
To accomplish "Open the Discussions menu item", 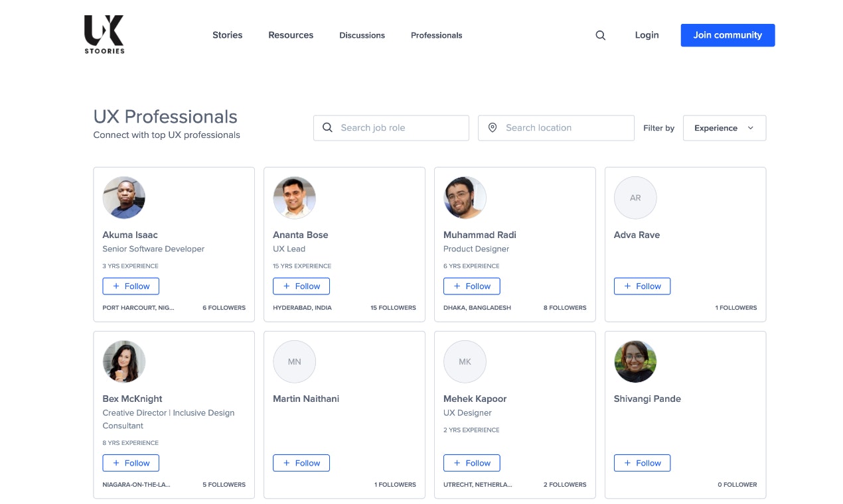I will (x=362, y=35).
